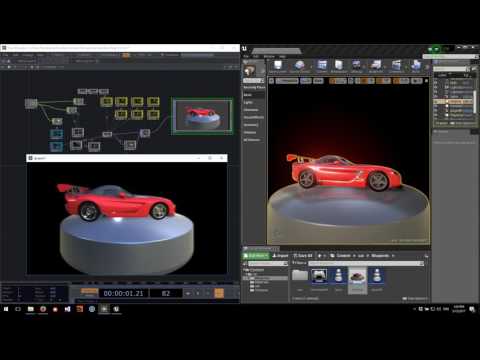
Task: Open the File menu in Unreal Editor
Action: tap(246, 56)
